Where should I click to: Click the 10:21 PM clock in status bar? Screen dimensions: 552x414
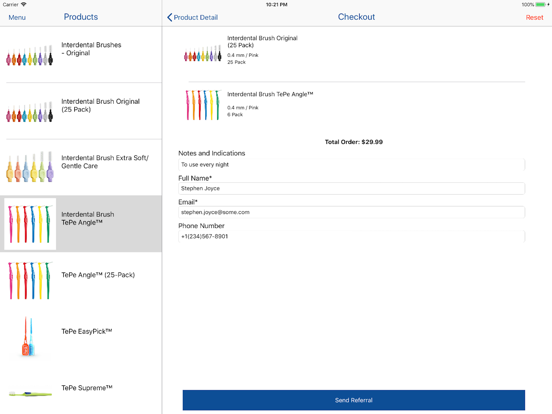click(x=276, y=5)
